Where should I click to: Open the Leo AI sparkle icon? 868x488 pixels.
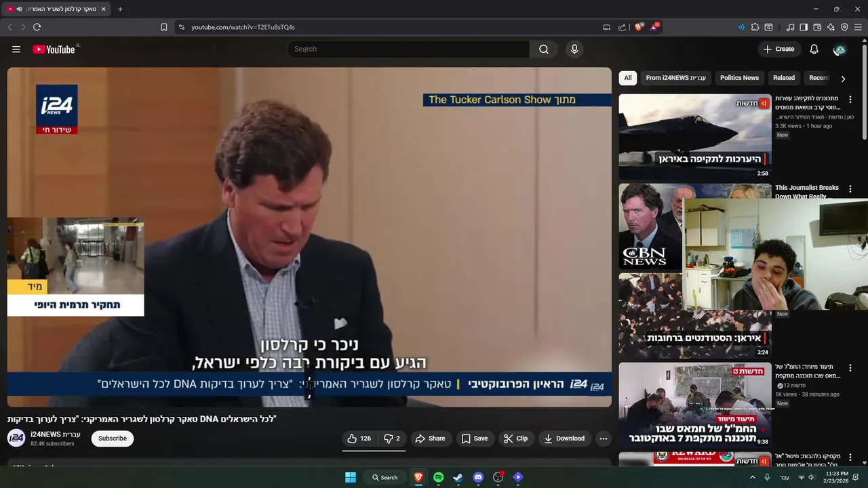pos(831,27)
